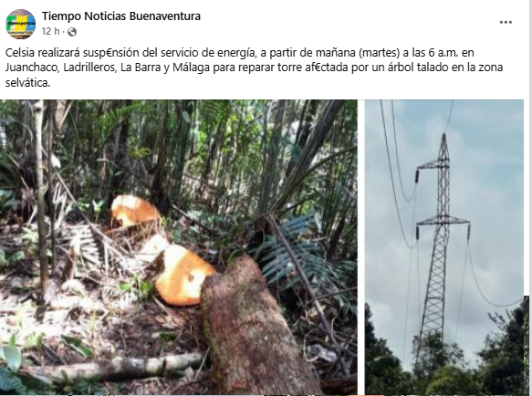532x396 pixels.
Task: Open the felled tree trunk photo
Action: (x=179, y=247)
